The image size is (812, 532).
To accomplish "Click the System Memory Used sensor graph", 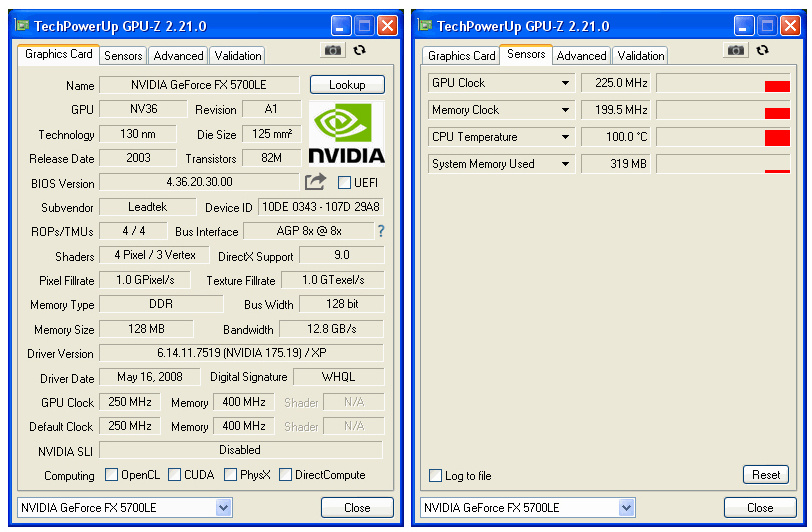I will click(723, 164).
